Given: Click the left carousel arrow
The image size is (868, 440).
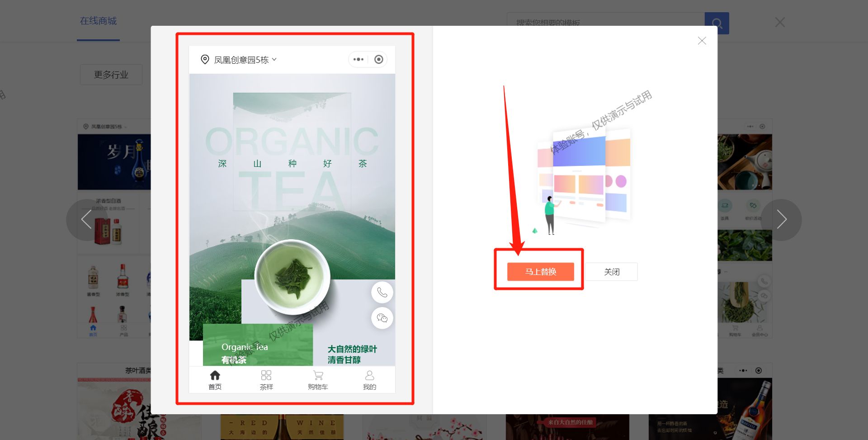Looking at the screenshot, I should (86, 219).
